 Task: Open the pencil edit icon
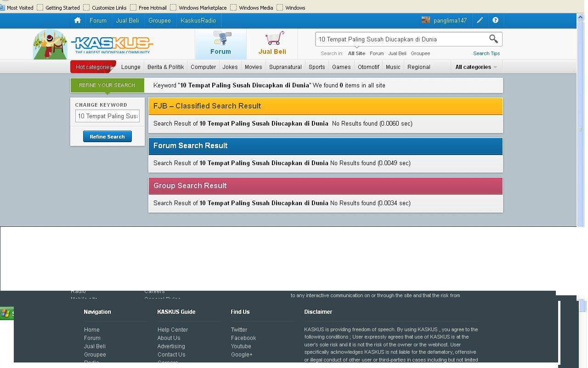(x=480, y=20)
